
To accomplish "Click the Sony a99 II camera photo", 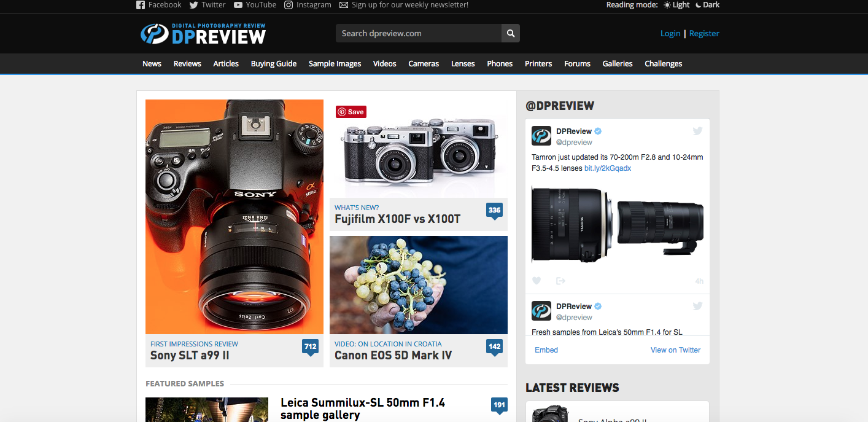I will (234, 217).
